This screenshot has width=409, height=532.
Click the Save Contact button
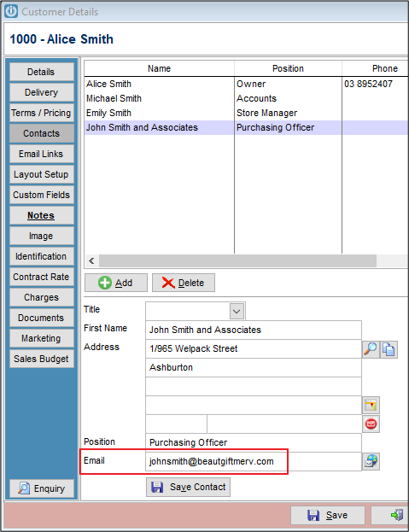pyautogui.click(x=188, y=488)
